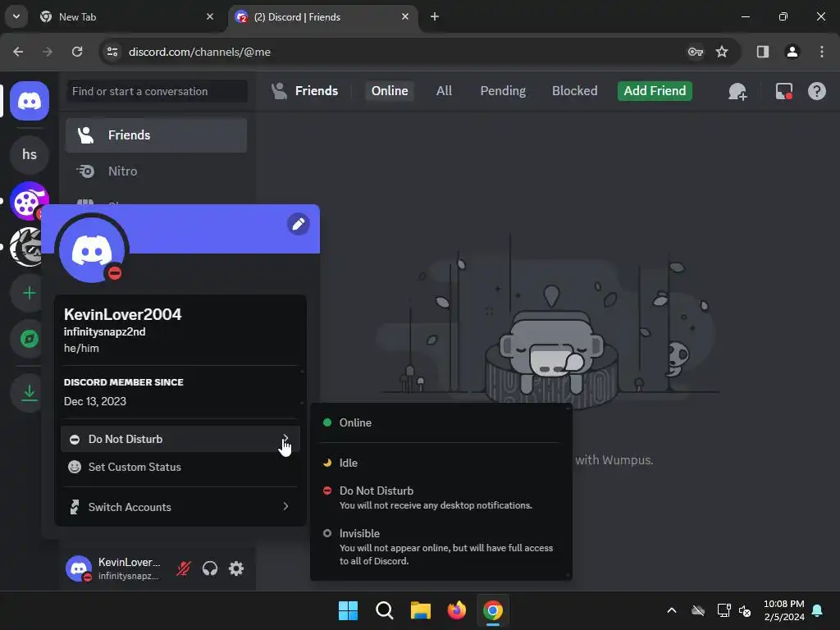Close the New Tab tab
The image size is (840, 630).
pyautogui.click(x=210, y=16)
